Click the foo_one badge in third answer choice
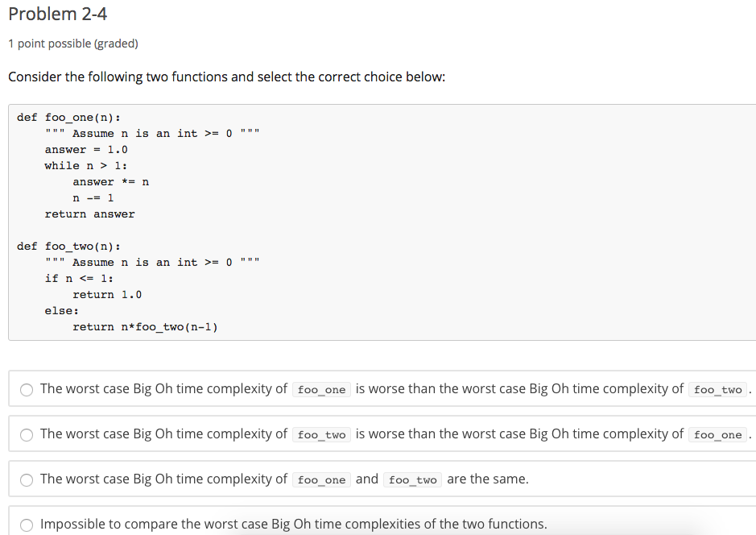The height and width of the screenshot is (535, 756). (321, 479)
